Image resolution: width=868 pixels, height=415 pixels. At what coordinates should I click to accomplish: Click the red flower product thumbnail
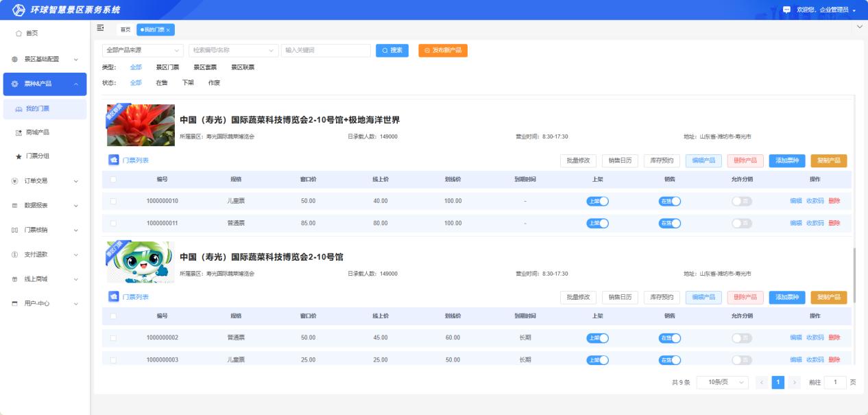coord(141,125)
